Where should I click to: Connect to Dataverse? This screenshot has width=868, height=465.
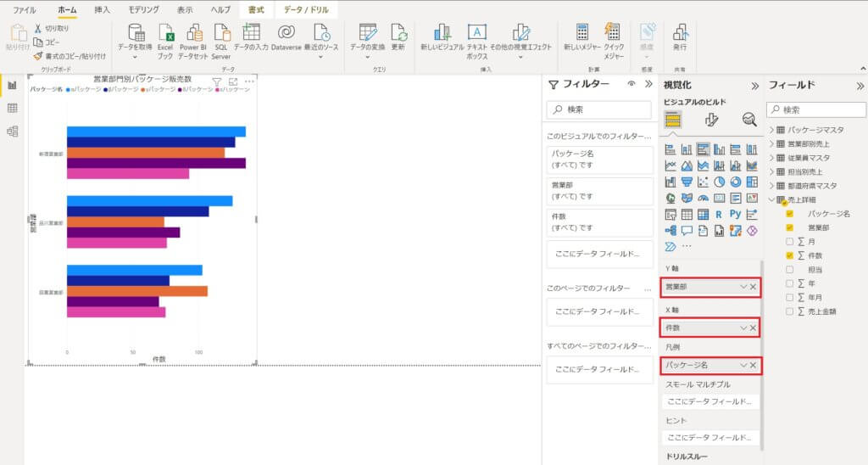(x=287, y=37)
